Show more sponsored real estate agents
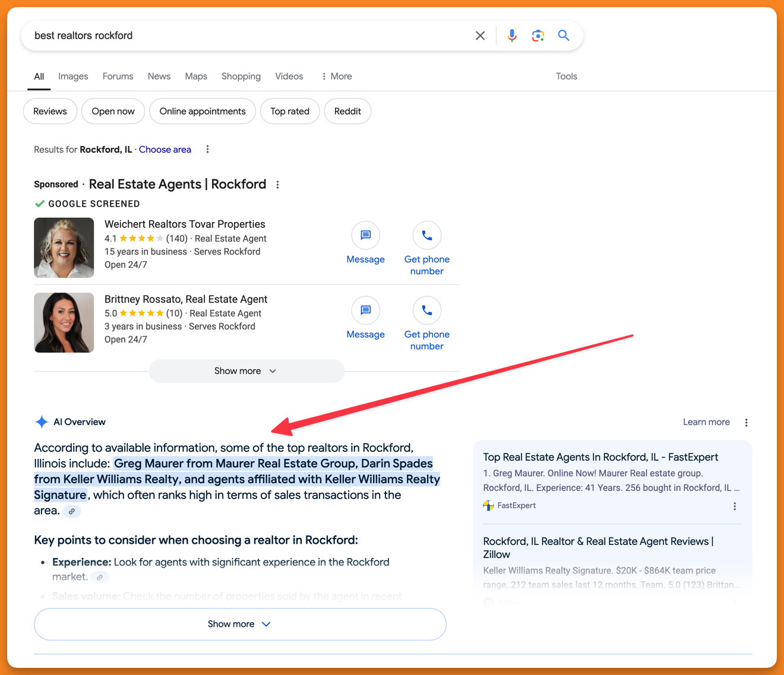The width and height of the screenshot is (784, 675). click(x=246, y=370)
